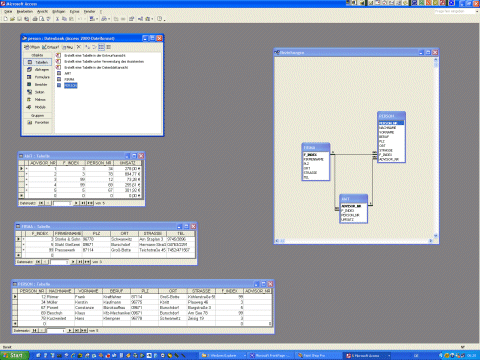Click the vertical scrollbar in relationships window
The image size is (480, 360).
[436, 148]
